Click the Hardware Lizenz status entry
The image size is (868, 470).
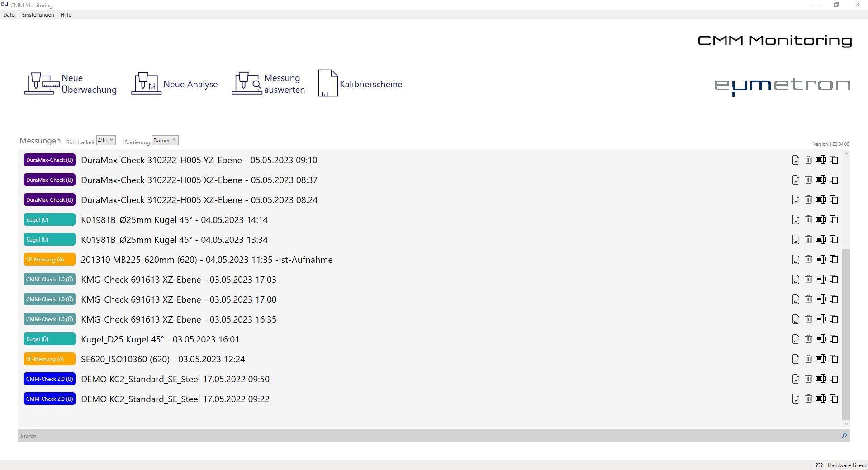point(847,465)
